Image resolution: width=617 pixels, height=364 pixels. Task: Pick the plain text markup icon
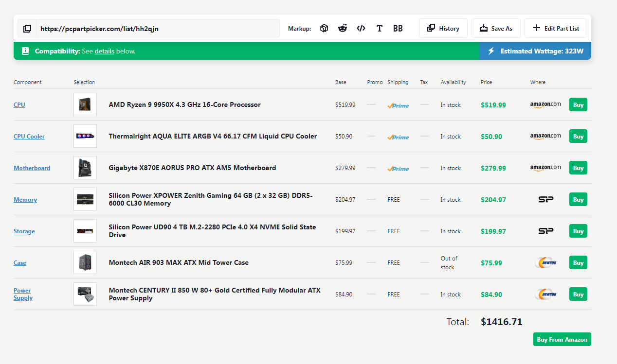tap(379, 29)
